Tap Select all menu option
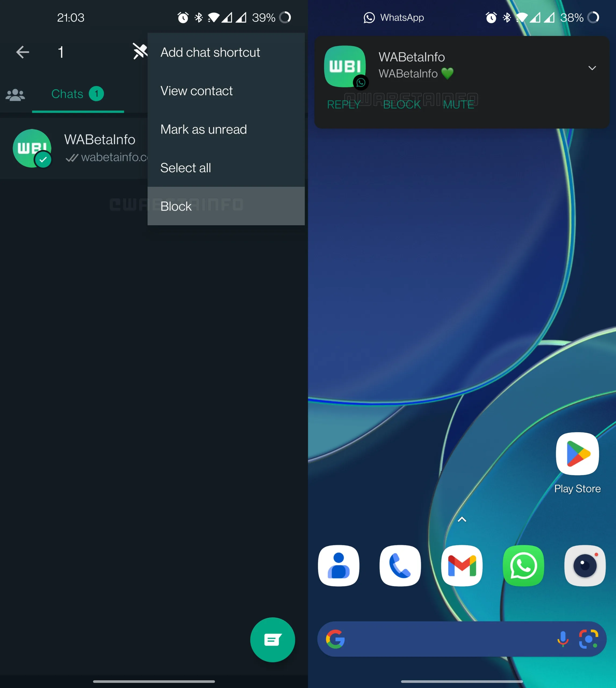The height and width of the screenshot is (688, 616). click(187, 168)
